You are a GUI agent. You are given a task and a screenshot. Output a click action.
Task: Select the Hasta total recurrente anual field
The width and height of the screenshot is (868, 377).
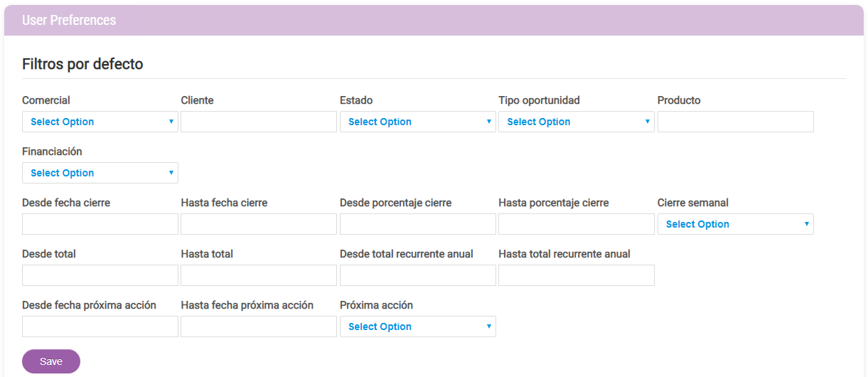tap(577, 275)
